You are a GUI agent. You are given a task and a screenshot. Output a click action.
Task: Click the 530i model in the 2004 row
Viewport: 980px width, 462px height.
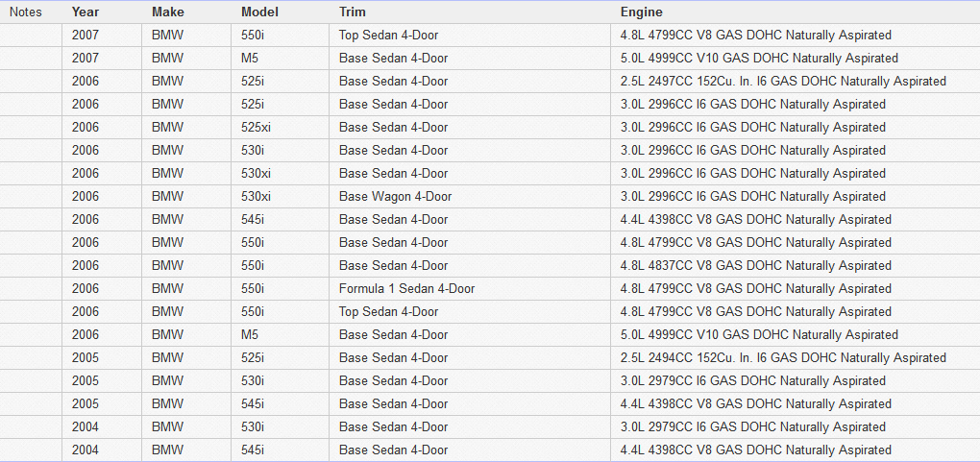click(255, 427)
